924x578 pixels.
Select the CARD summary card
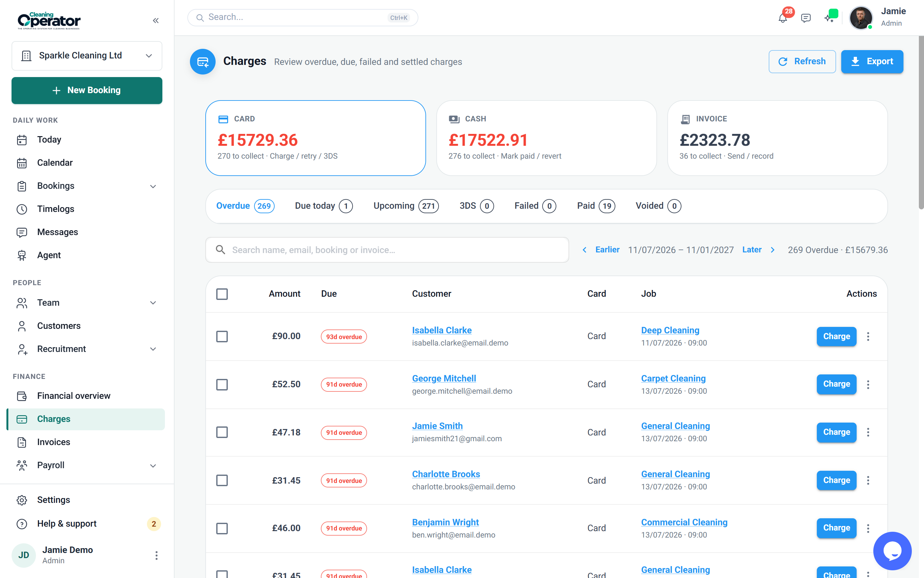pyautogui.click(x=315, y=138)
